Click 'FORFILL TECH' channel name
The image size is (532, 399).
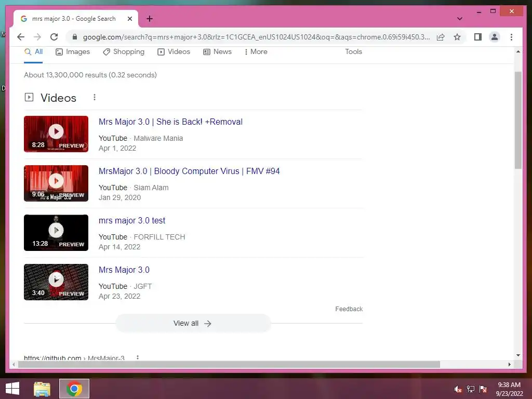159,237
